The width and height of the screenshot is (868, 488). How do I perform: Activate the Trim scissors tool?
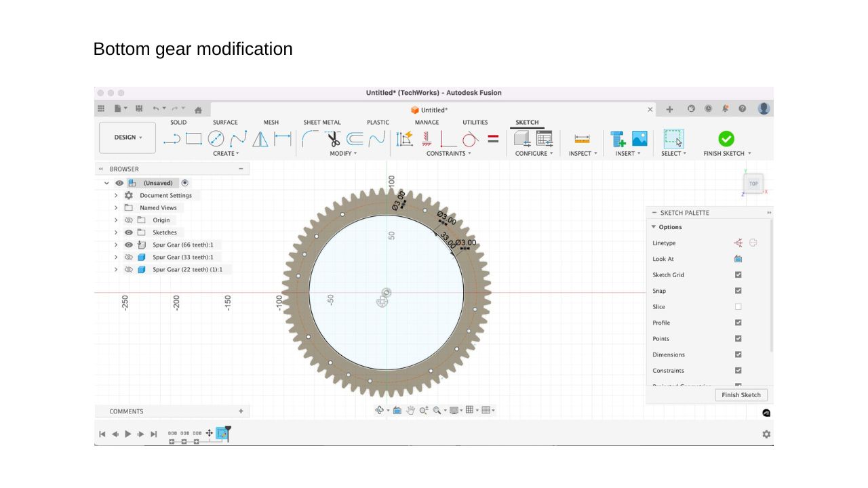tap(334, 139)
